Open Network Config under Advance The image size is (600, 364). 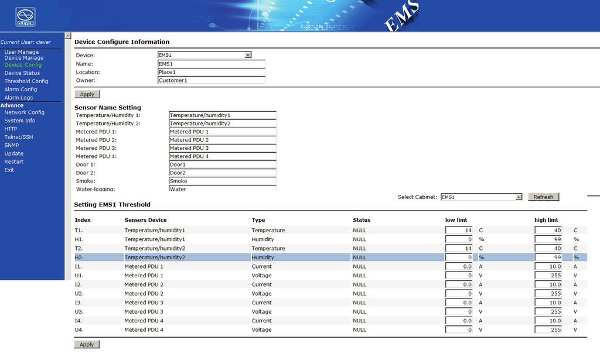pyautogui.click(x=24, y=112)
